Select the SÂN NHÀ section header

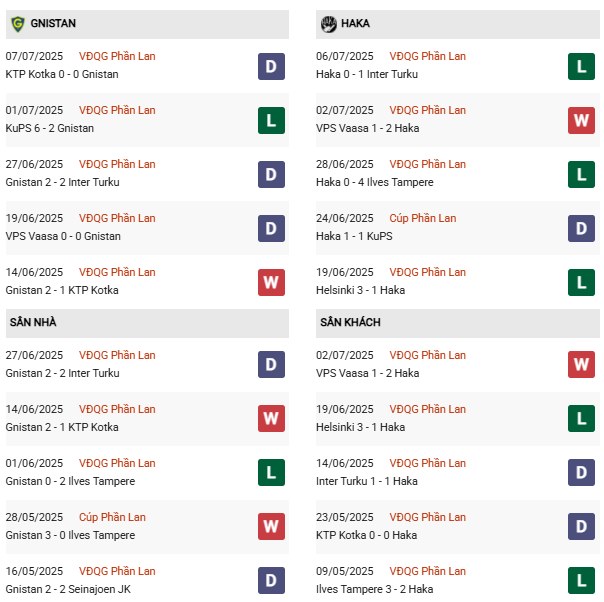[x=33, y=322]
